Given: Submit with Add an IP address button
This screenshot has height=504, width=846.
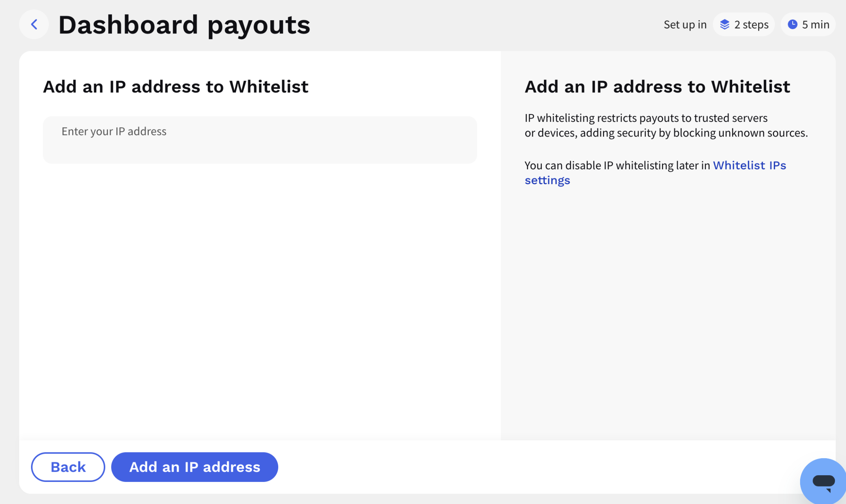Looking at the screenshot, I should (195, 467).
